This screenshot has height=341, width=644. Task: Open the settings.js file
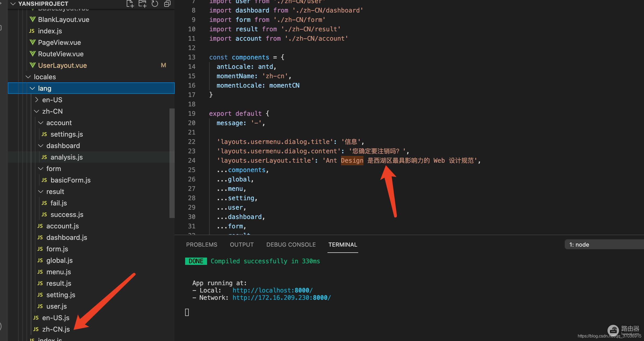coord(66,134)
